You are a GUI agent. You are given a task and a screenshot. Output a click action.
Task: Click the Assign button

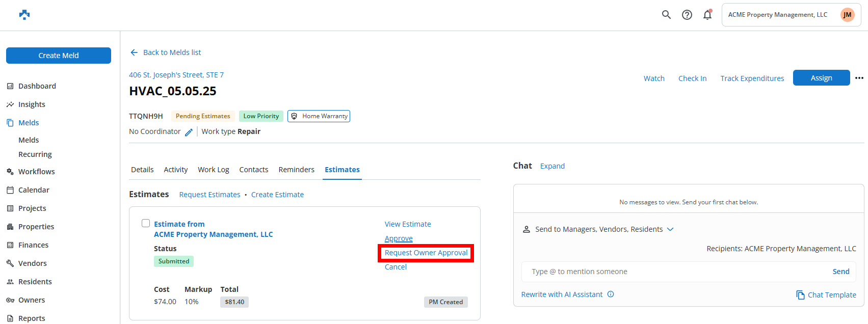click(821, 78)
